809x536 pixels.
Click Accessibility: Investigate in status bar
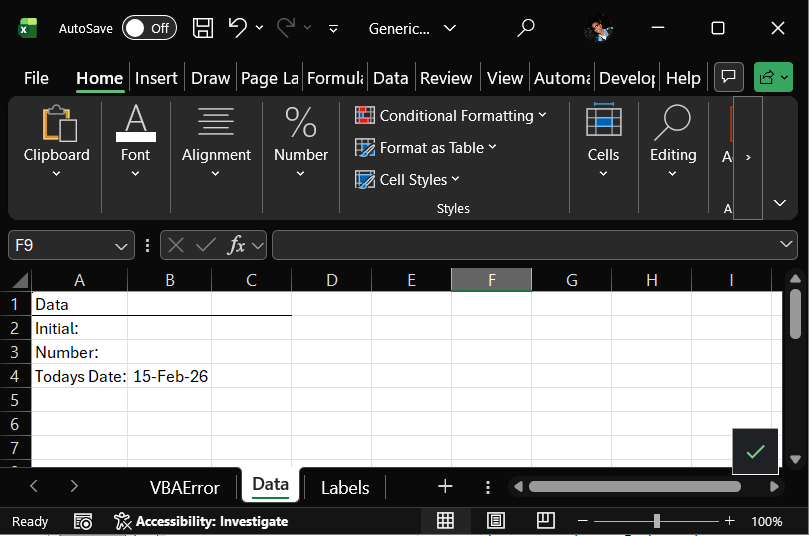[201, 521]
